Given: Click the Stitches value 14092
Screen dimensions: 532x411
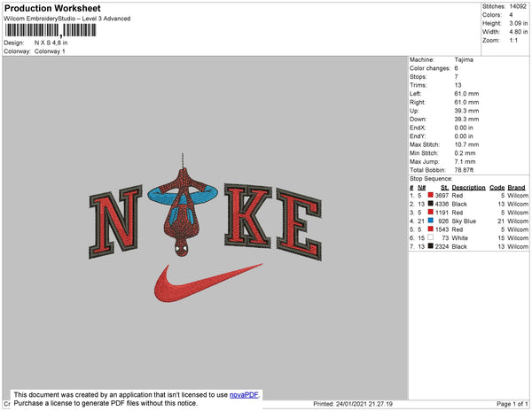Looking at the screenshot, I should 518,6.
